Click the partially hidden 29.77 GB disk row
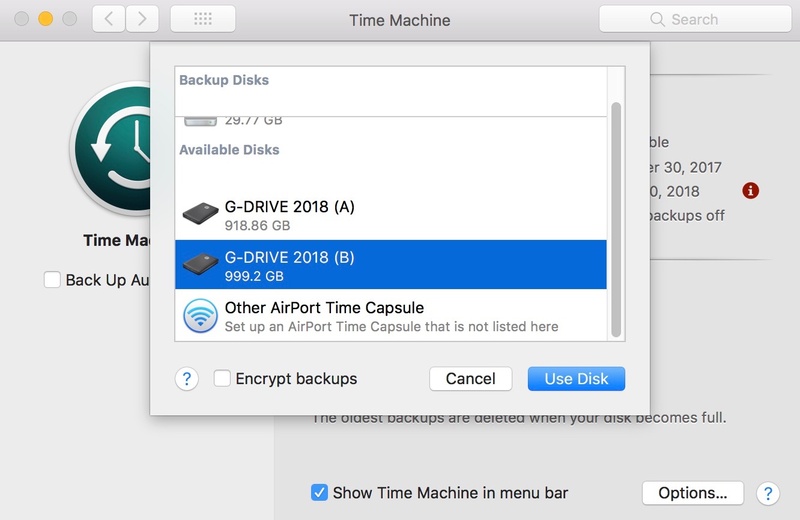This screenshot has width=800, height=520. click(391, 122)
